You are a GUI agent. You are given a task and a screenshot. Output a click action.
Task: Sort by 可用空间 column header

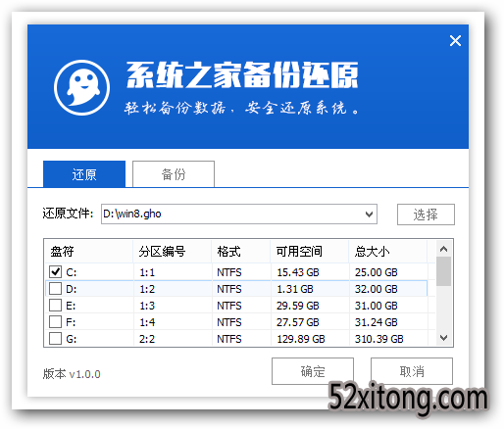[x=310, y=252]
